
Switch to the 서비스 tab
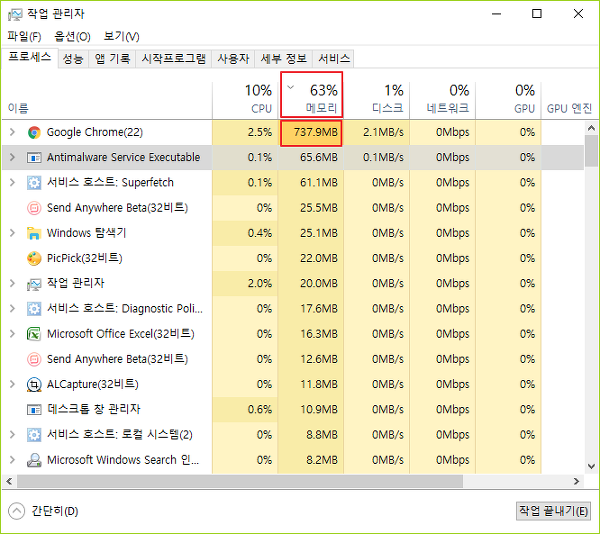point(334,59)
